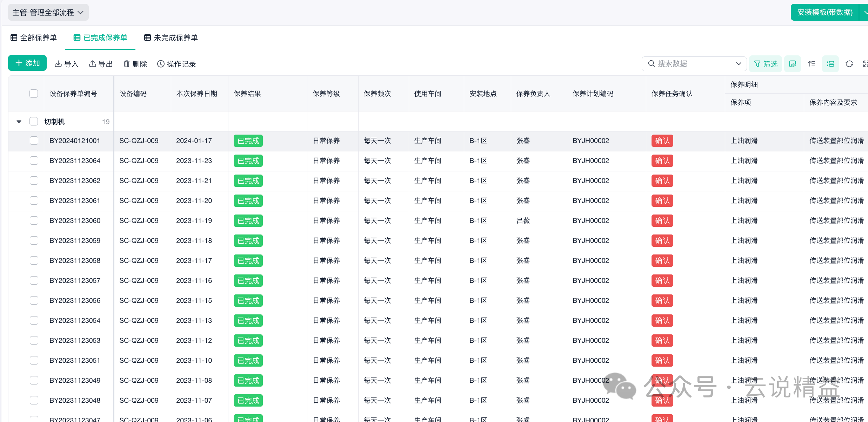Open the 主管-管理全部流程 dropdown
The width and height of the screenshot is (868, 422).
pyautogui.click(x=48, y=13)
